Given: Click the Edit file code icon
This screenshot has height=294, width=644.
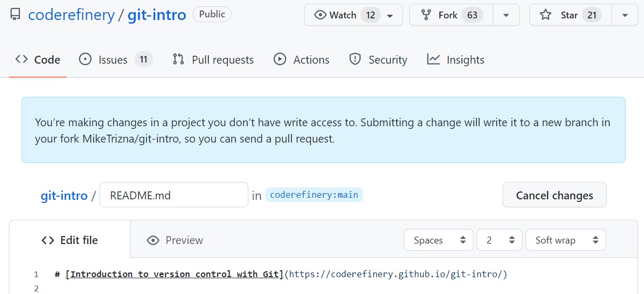Looking at the screenshot, I should (x=48, y=240).
